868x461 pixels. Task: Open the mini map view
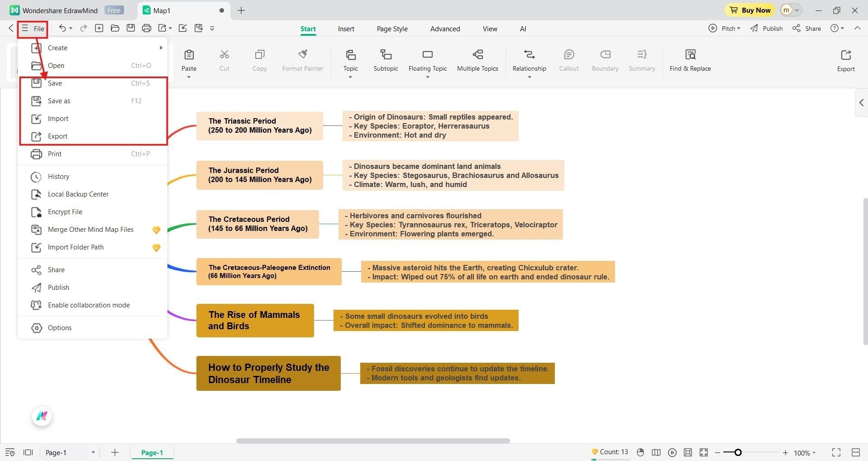tap(656, 452)
